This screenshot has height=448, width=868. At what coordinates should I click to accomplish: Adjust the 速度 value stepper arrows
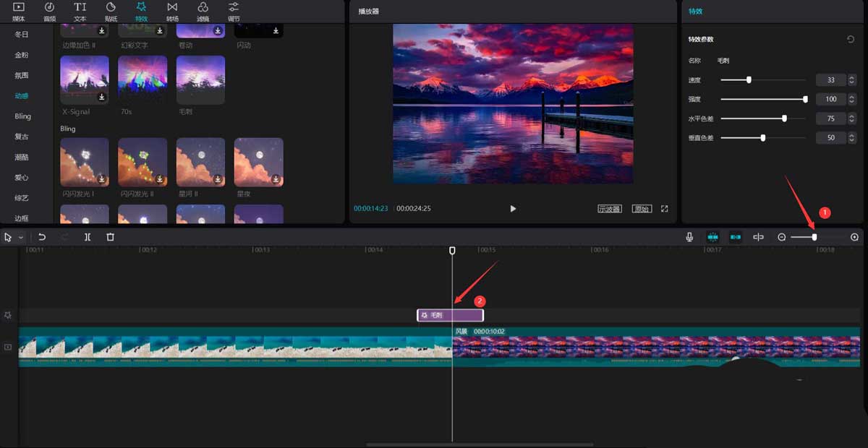pos(851,80)
